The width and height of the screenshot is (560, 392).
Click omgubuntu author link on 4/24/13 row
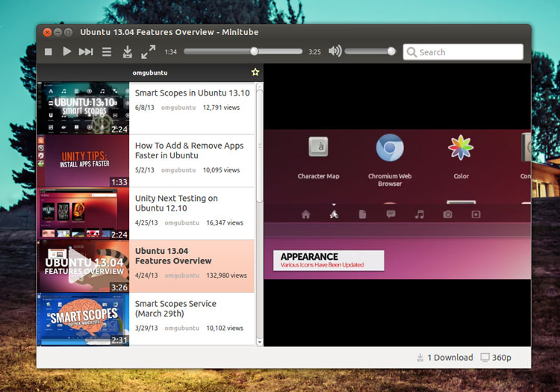pos(181,276)
